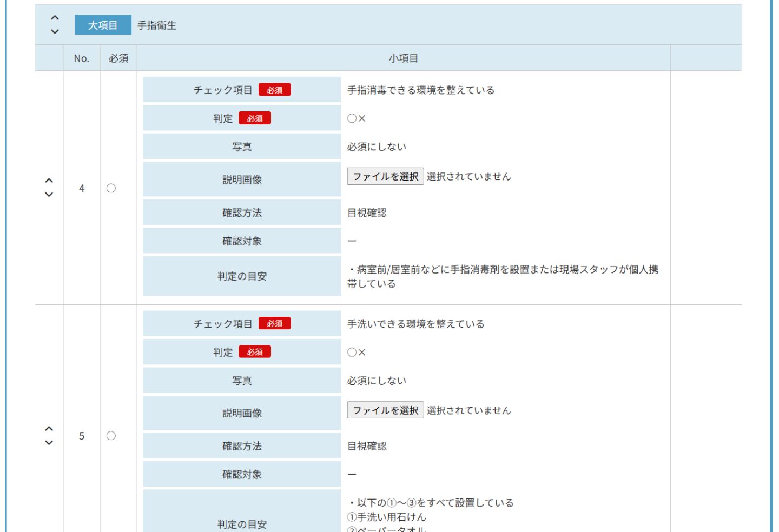The width and height of the screenshot is (779, 532).
Task: Move item No. 4 down with its arrow
Action: pyautogui.click(x=49, y=195)
